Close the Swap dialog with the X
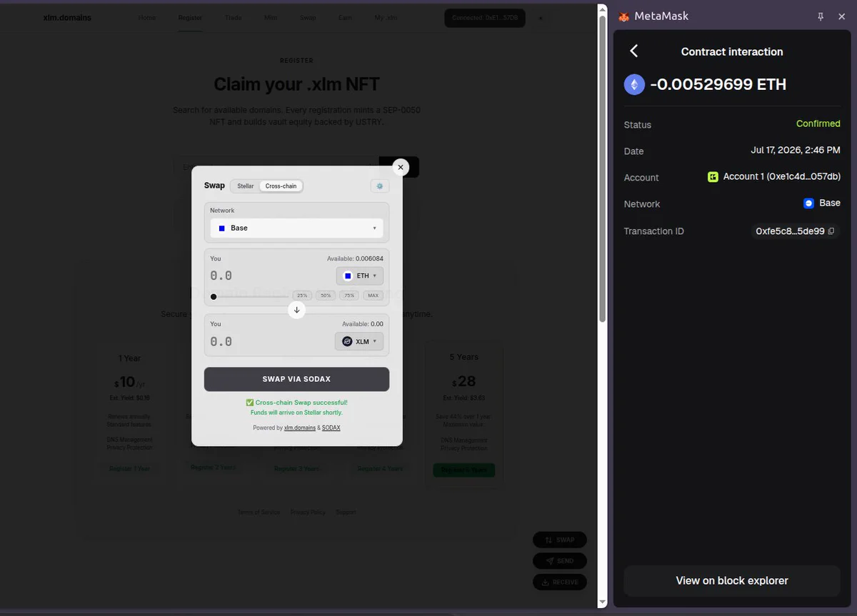This screenshot has height=616, width=857. click(x=401, y=167)
